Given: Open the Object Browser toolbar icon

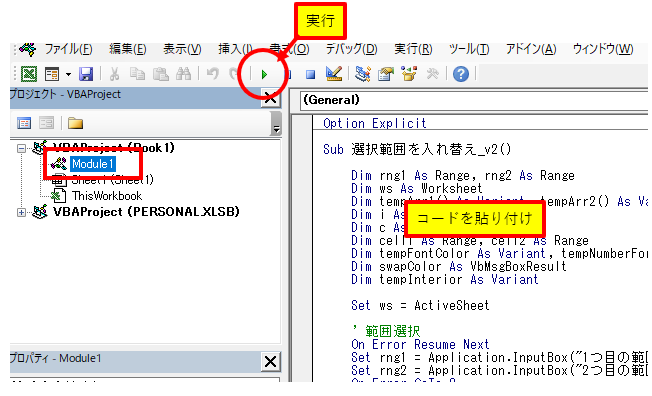Looking at the screenshot, I should pos(409,74).
